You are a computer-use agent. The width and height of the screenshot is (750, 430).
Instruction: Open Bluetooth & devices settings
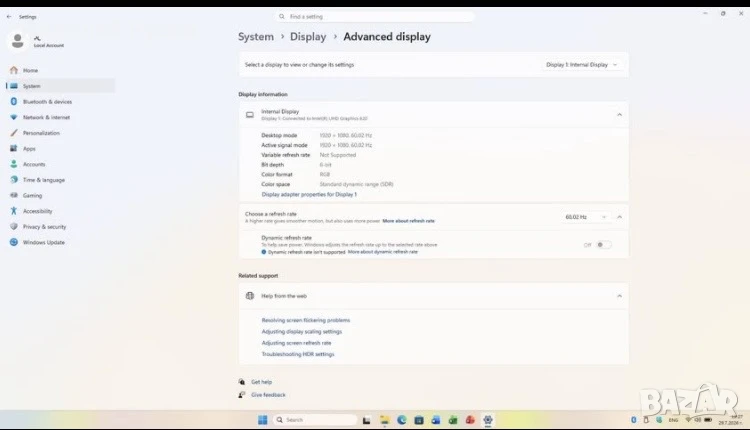47,102
